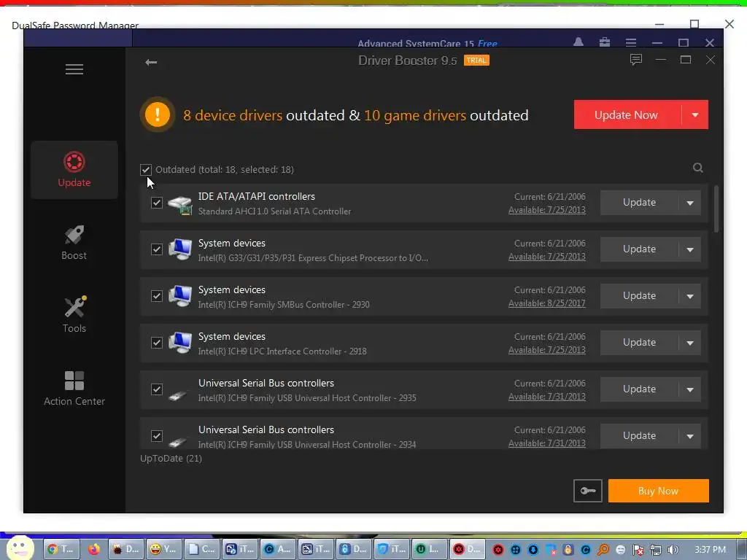Open the Action Center section
Viewport: 747px width, 560px height.
click(x=74, y=388)
